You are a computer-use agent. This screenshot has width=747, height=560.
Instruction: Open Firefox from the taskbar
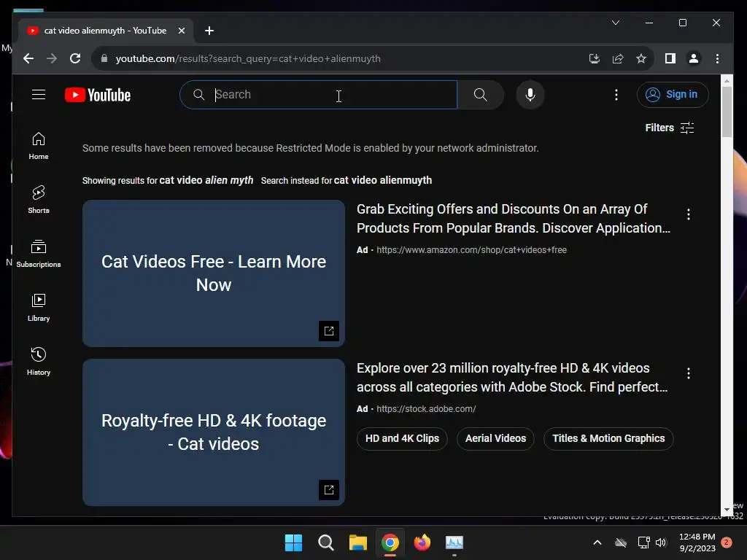tap(422, 542)
